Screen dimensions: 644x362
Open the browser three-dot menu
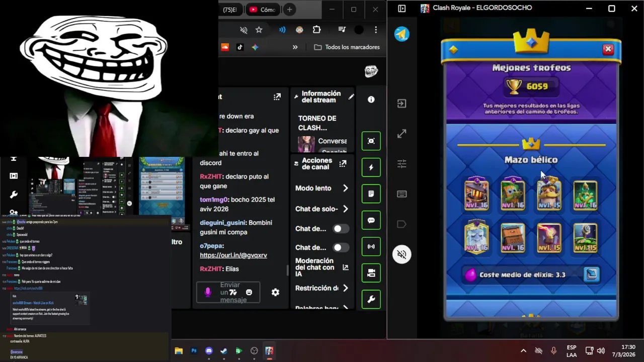[375, 30]
